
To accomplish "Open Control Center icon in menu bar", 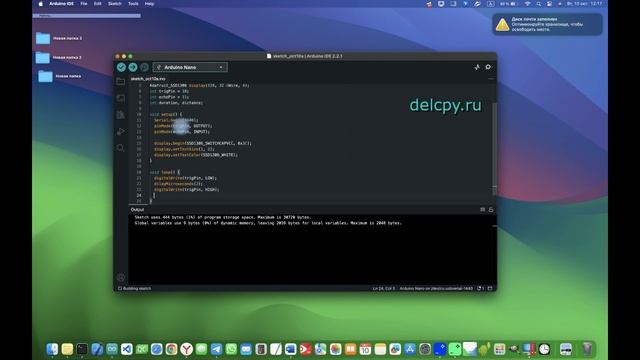I will pyautogui.click(x=549, y=4).
